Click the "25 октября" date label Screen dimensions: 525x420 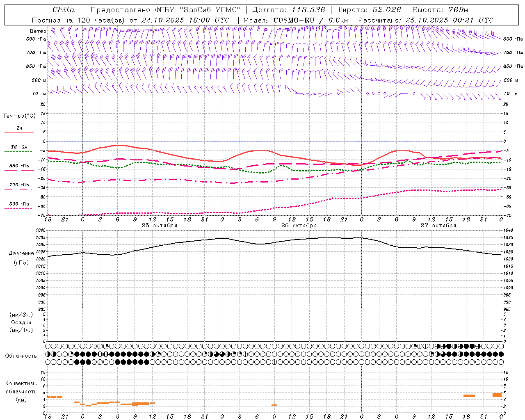pyautogui.click(x=160, y=226)
